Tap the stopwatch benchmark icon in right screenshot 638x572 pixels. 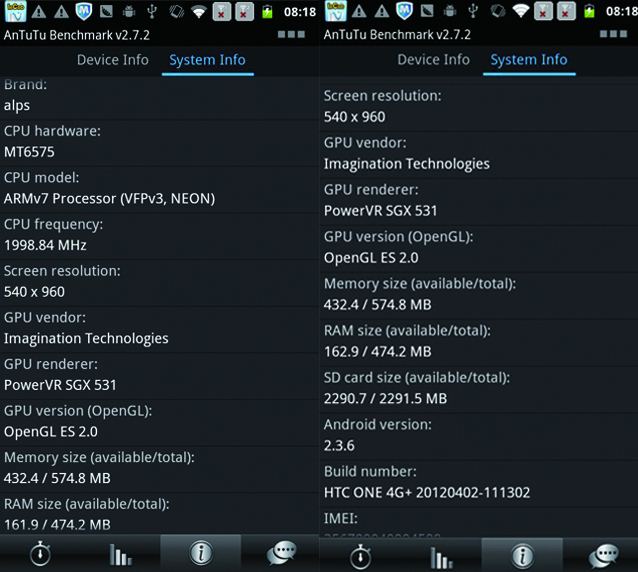[361, 556]
